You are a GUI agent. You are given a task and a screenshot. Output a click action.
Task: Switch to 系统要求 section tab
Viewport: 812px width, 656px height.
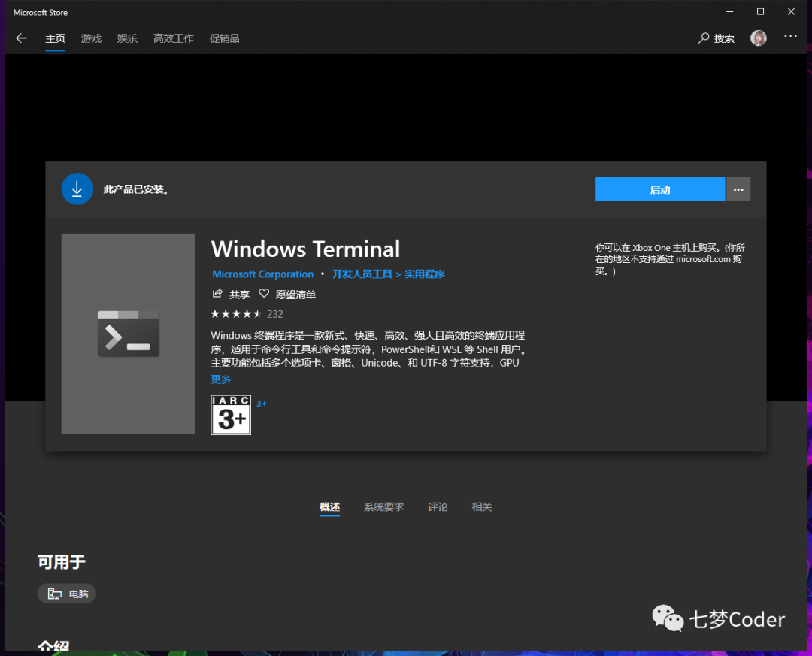click(x=383, y=507)
